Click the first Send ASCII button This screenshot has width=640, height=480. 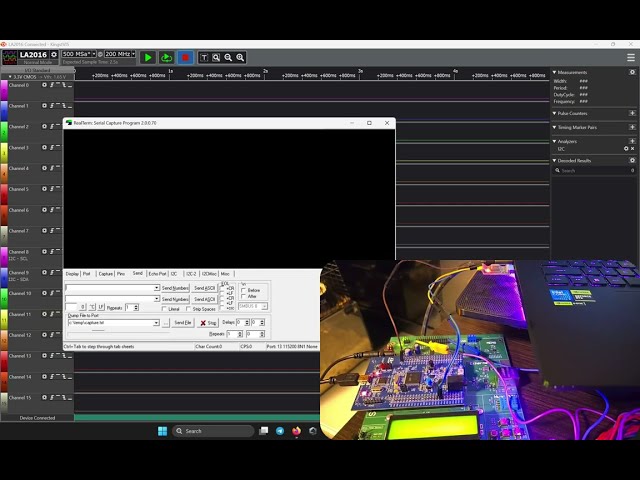point(204,288)
